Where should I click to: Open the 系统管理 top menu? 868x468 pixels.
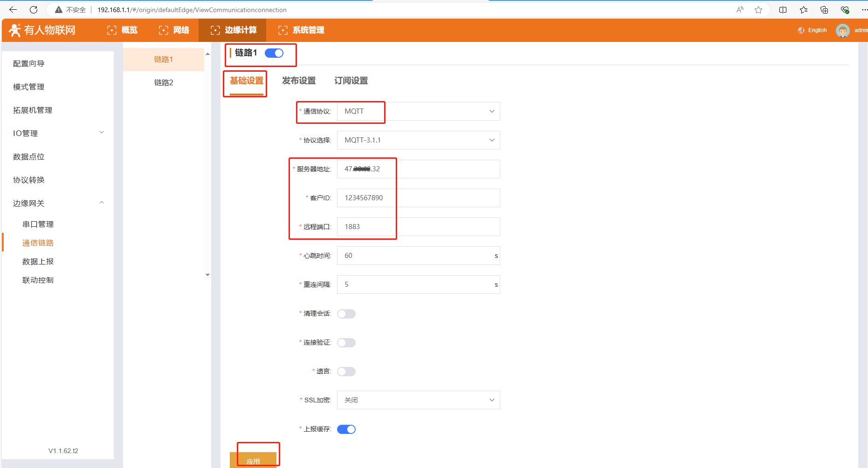[x=301, y=30]
